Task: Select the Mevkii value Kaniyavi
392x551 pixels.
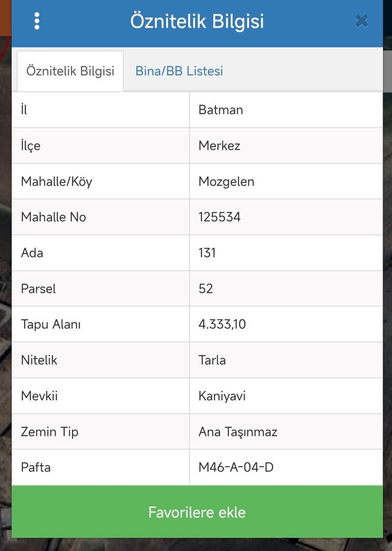Action: tap(222, 396)
